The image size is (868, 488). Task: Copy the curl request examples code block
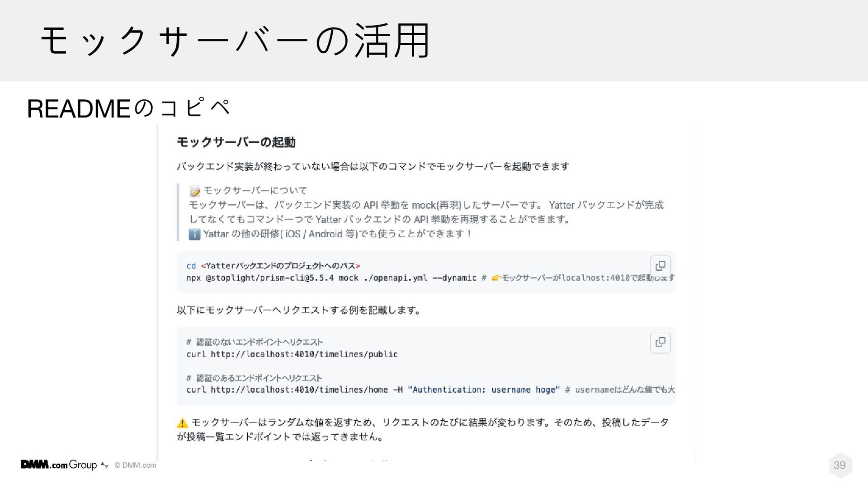pyautogui.click(x=660, y=342)
